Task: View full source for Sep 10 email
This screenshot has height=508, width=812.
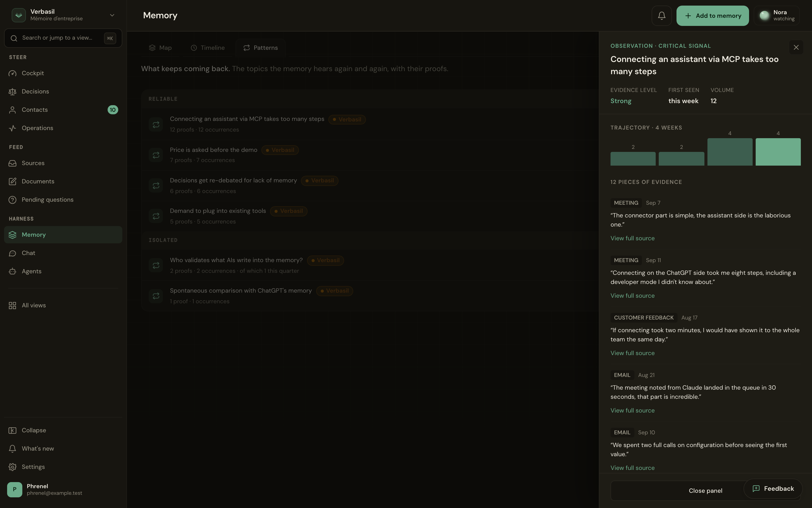Action: [x=632, y=468]
